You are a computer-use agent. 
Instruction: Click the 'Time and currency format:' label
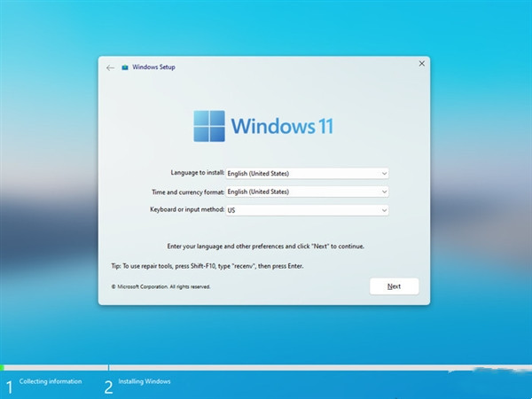point(188,192)
